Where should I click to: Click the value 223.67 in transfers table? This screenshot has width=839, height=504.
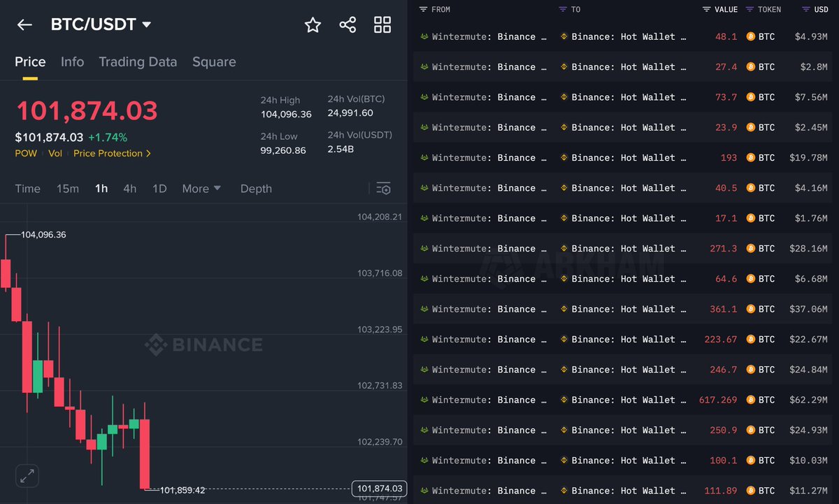point(721,339)
